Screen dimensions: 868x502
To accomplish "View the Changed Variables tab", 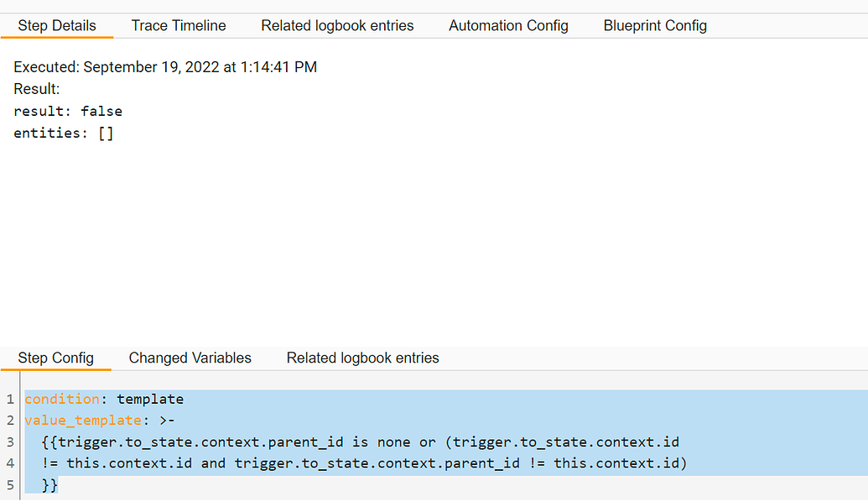I will [x=190, y=358].
